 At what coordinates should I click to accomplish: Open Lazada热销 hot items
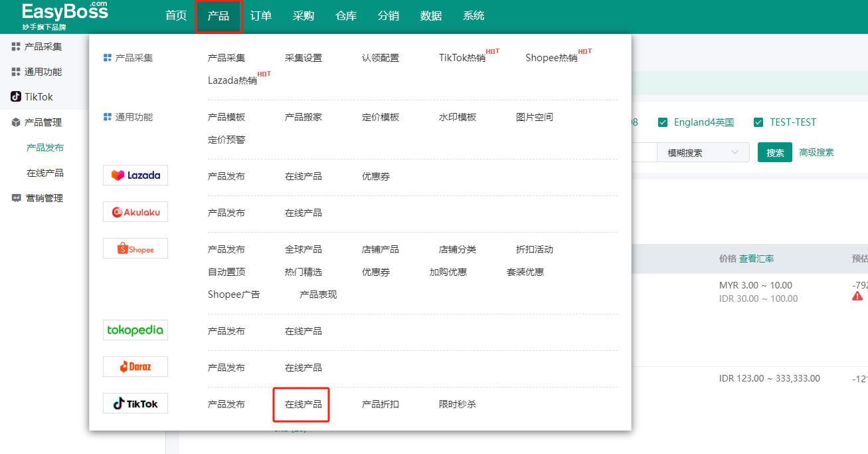tap(232, 80)
